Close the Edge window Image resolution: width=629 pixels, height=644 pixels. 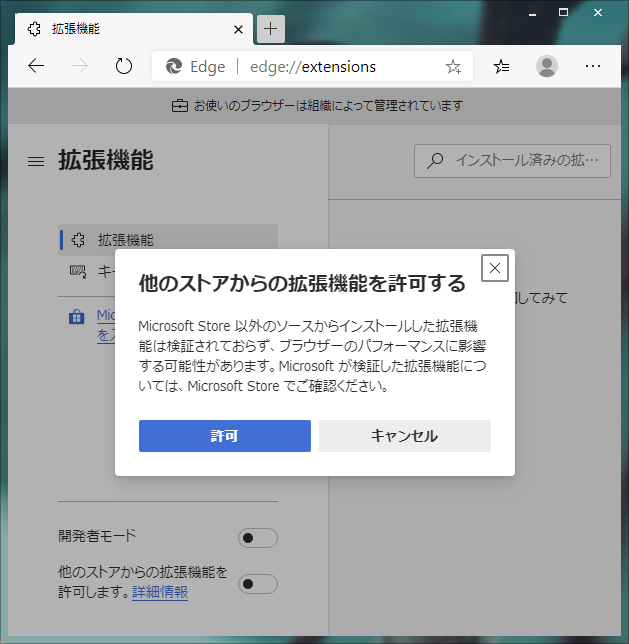(598, 13)
